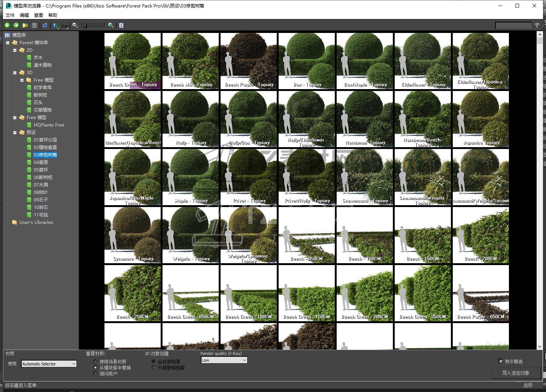Open the 帮助 menu
Image resolution: width=546 pixels, height=392 pixels.
(x=53, y=15)
